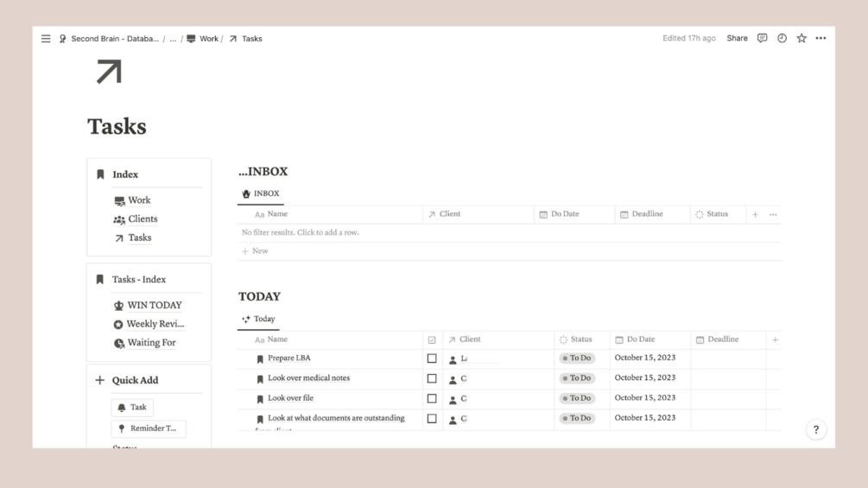Click the Index bookmark icon

point(100,174)
